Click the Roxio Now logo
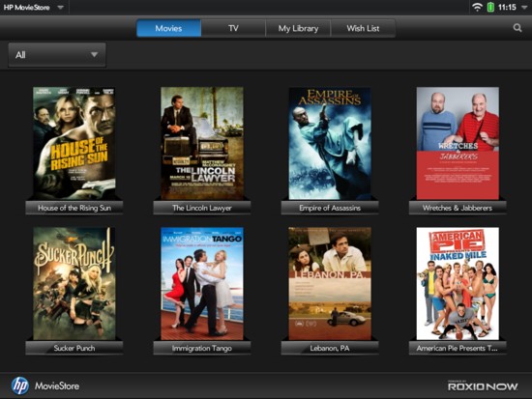Screen dimensions: 532x399 [483, 385]
